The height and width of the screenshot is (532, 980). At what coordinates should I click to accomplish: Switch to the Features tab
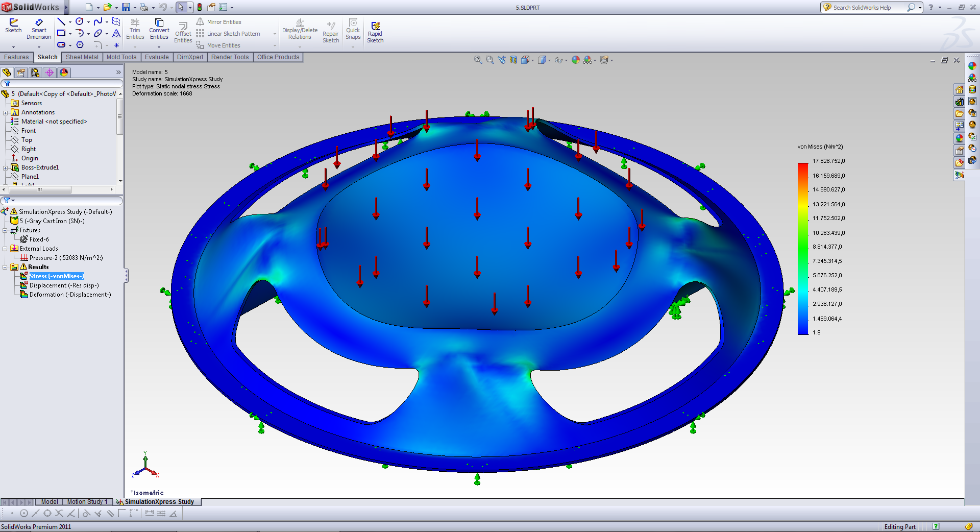point(16,57)
